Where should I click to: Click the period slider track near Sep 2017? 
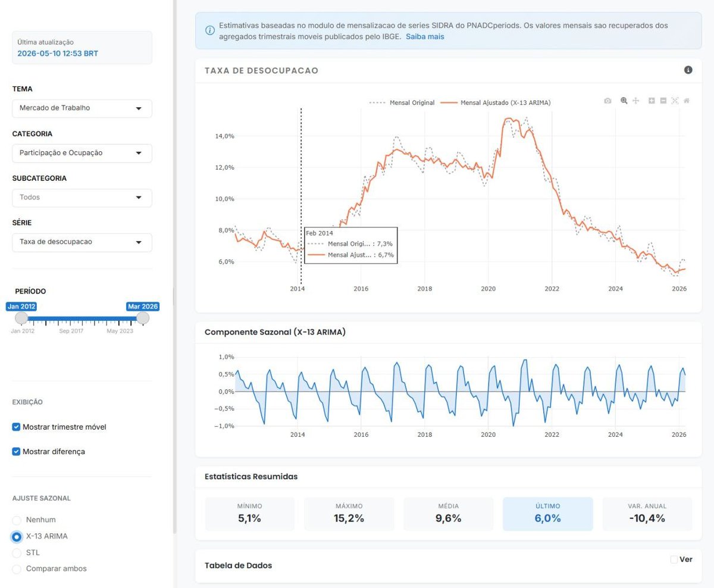point(70,319)
